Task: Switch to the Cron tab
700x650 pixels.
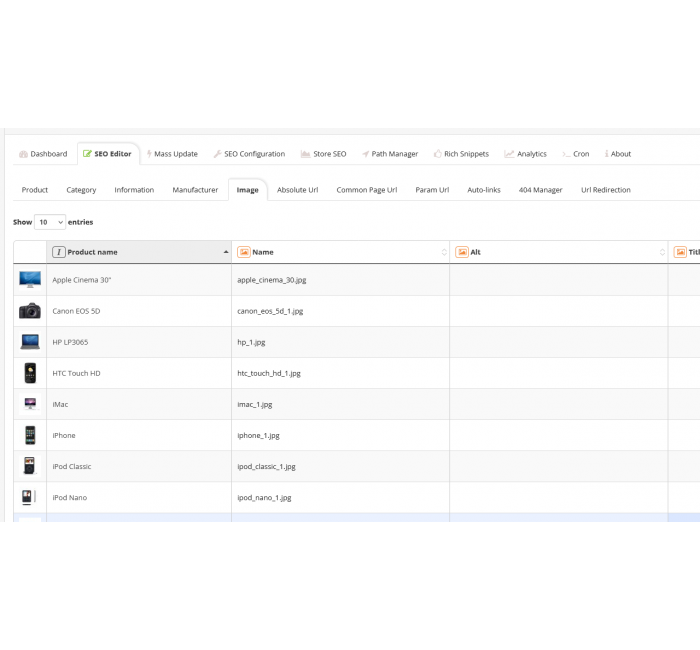Action: click(x=576, y=154)
